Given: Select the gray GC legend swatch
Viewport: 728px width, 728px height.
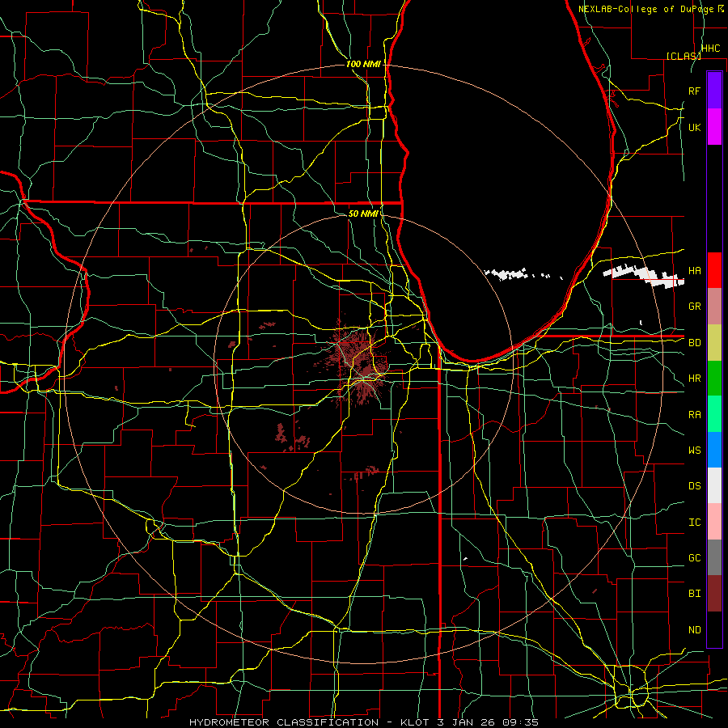Looking at the screenshot, I should [x=714, y=557].
